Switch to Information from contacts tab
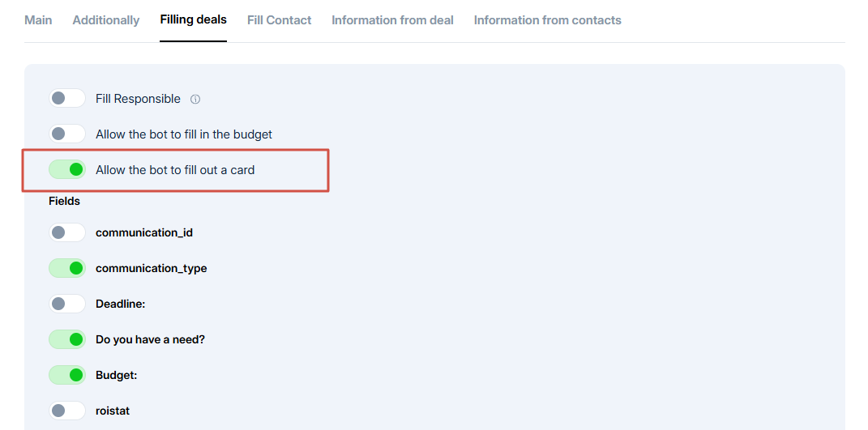Image resolution: width=868 pixels, height=430 pixels. tap(547, 20)
